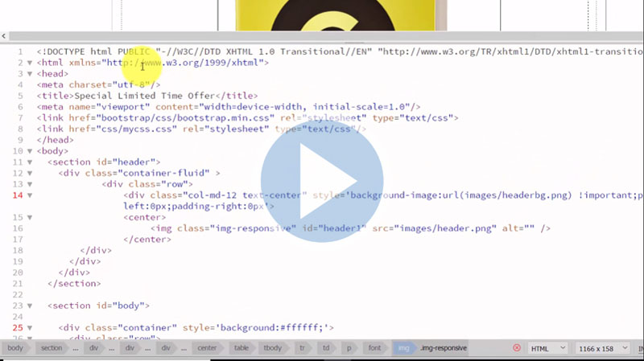Select the center tag in tag selector
Viewport: 644px width, 361px height.
[x=207, y=348]
